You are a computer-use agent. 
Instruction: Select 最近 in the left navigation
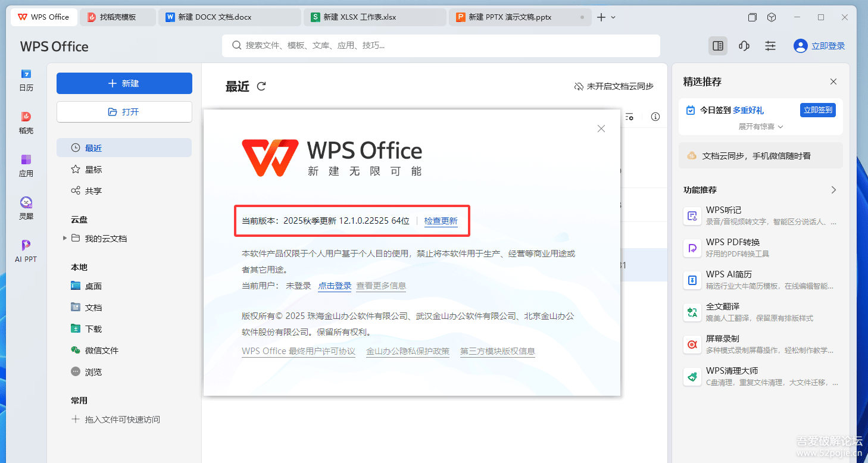pos(124,148)
